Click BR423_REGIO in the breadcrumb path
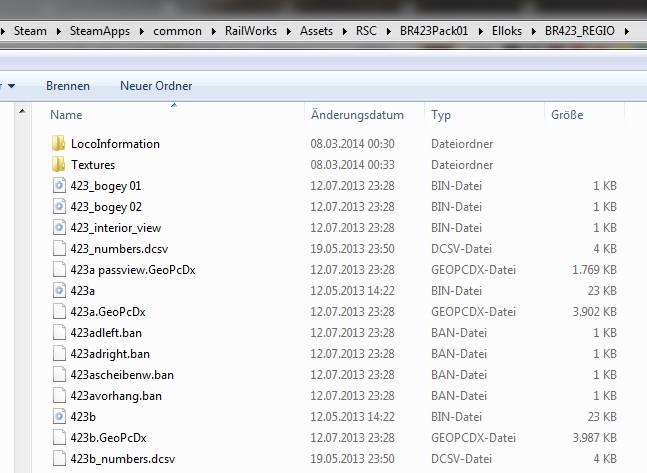 point(580,31)
